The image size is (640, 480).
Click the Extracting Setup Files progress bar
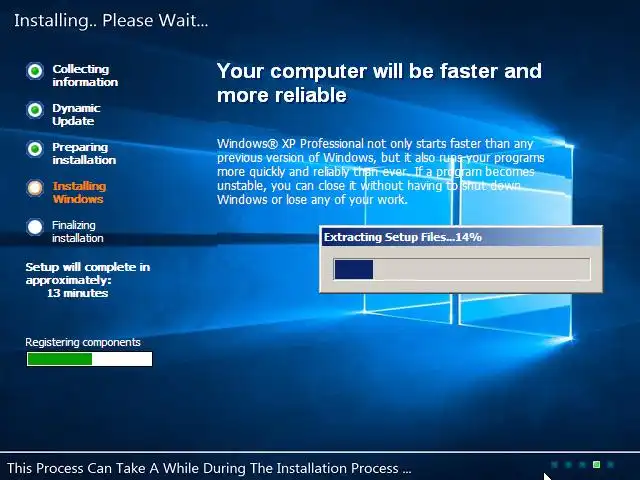462,269
